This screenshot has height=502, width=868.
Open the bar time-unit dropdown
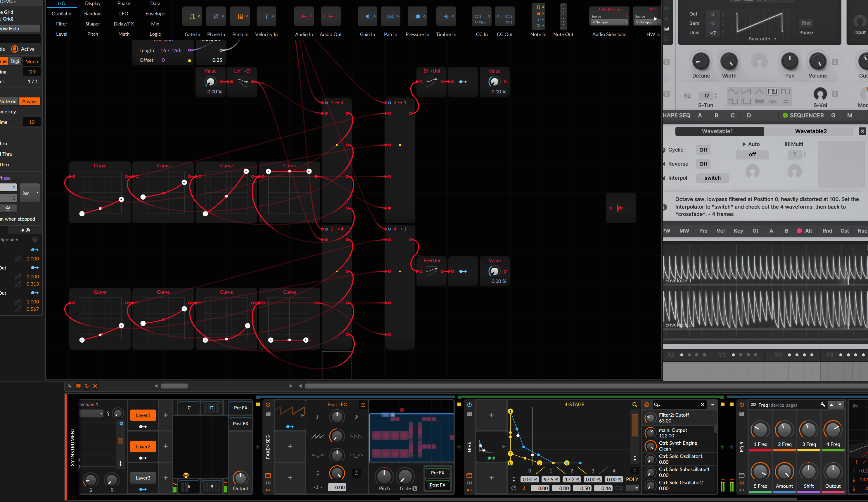pos(30,193)
